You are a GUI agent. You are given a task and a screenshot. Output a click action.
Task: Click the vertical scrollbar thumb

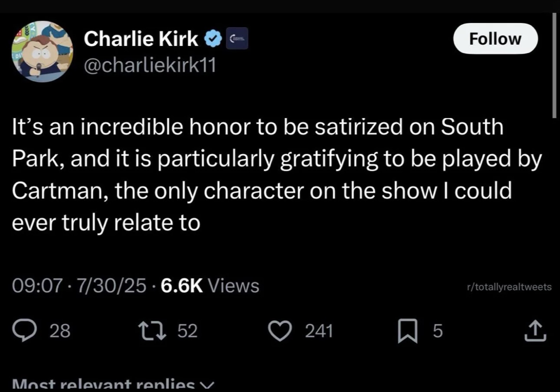[554, 65]
